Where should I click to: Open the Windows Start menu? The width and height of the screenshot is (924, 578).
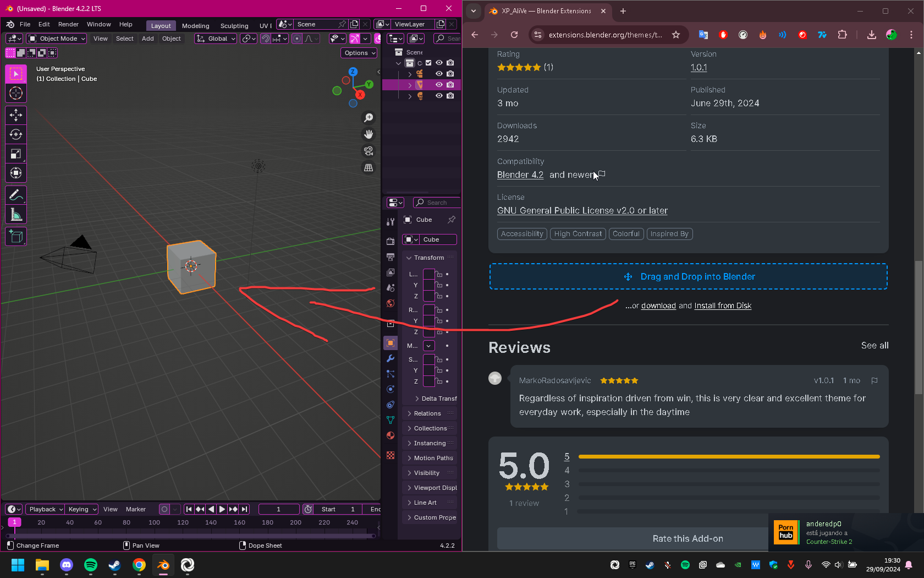[x=18, y=565]
